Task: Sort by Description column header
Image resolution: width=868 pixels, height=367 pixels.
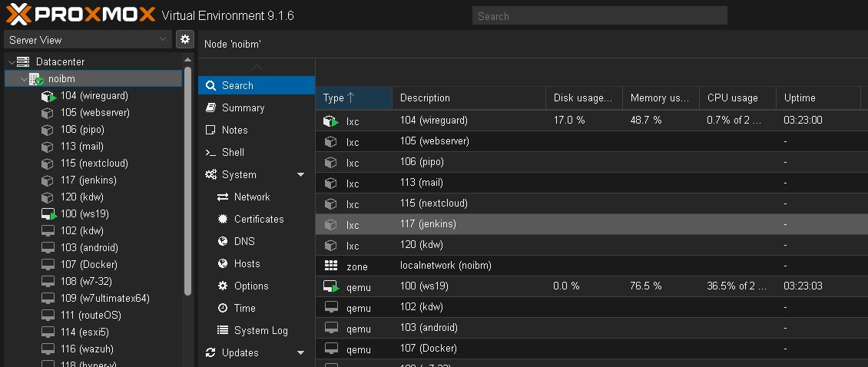Action: pyautogui.click(x=469, y=98)
